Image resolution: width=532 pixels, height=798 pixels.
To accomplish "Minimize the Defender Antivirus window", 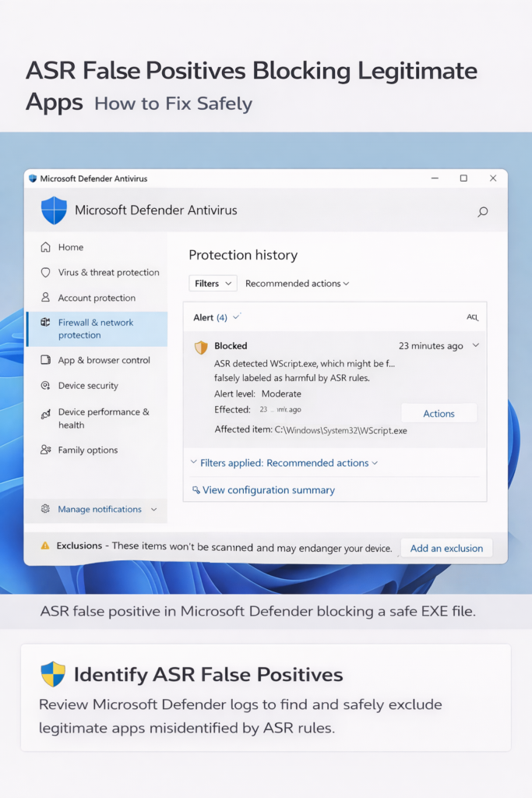I will [x=435, y=178].
